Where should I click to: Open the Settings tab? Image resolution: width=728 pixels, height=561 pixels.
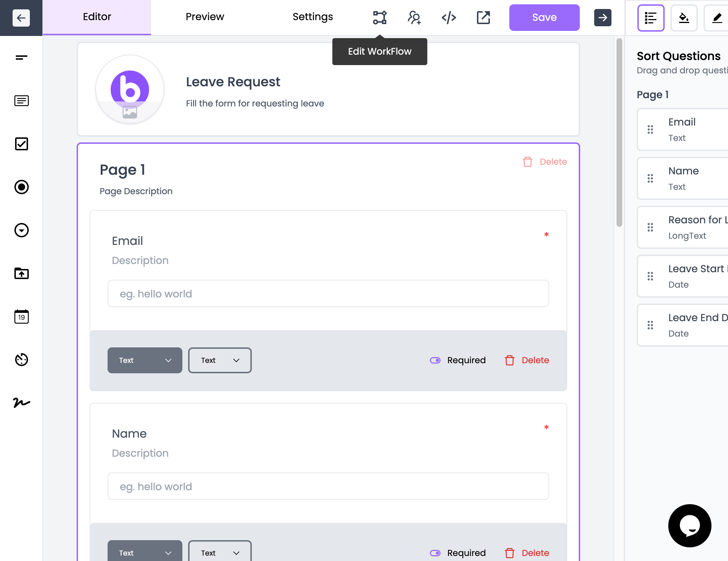pos(313,17)
